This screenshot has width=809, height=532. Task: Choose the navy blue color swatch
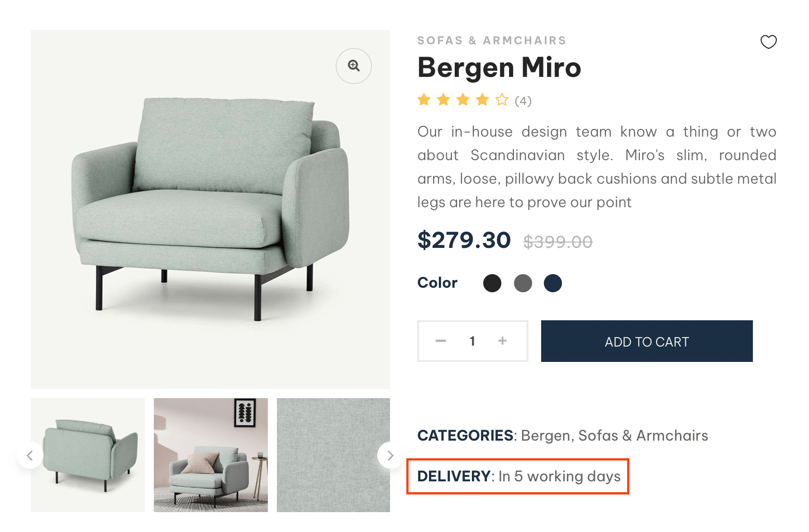(553, 283)
